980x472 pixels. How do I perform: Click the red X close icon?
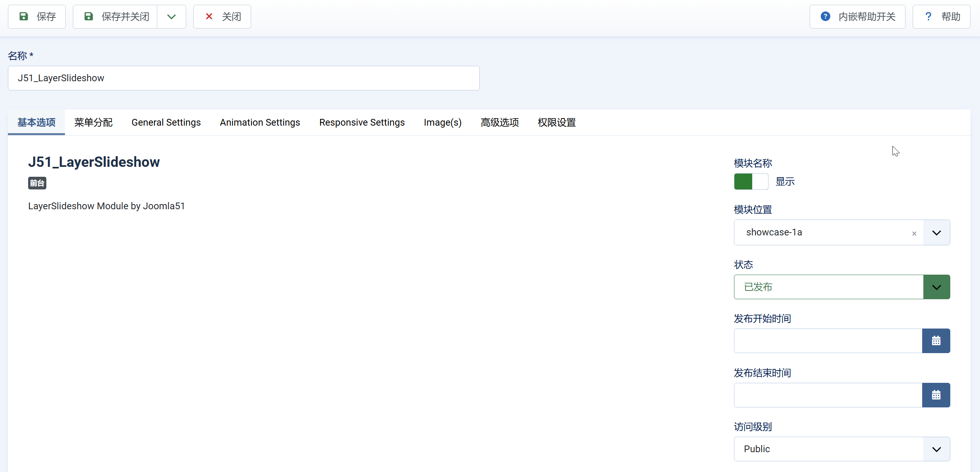click(209, 17)
